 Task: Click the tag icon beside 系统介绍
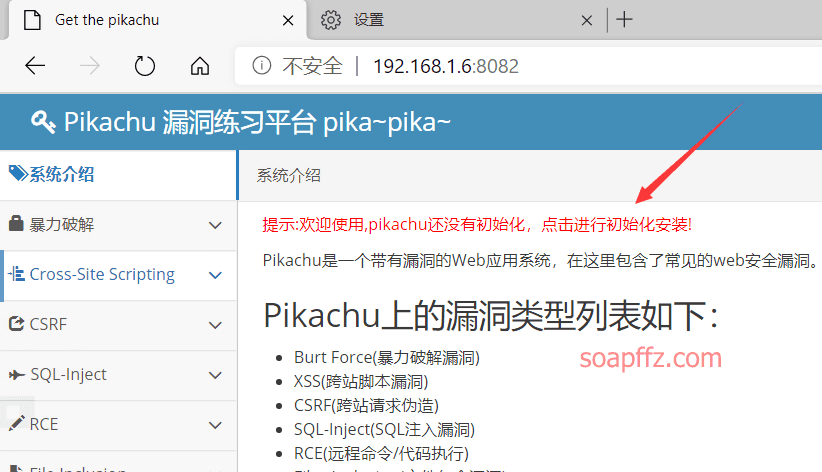[x=18, y=174]
